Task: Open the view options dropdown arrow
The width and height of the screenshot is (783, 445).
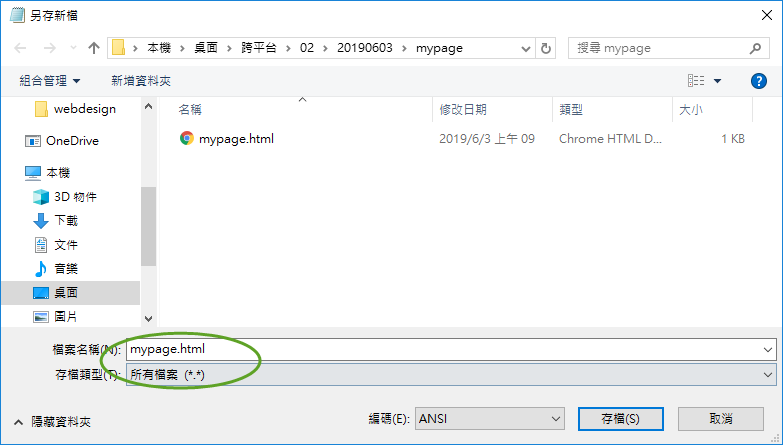Action: [717, 81]
